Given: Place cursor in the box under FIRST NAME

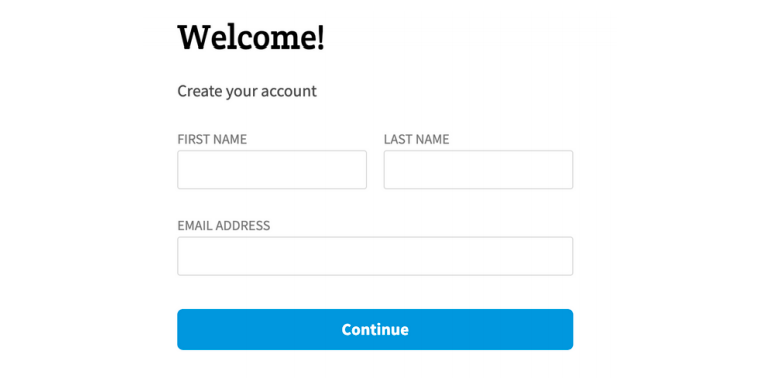Looking at the screenshot, I should point(272,170).
